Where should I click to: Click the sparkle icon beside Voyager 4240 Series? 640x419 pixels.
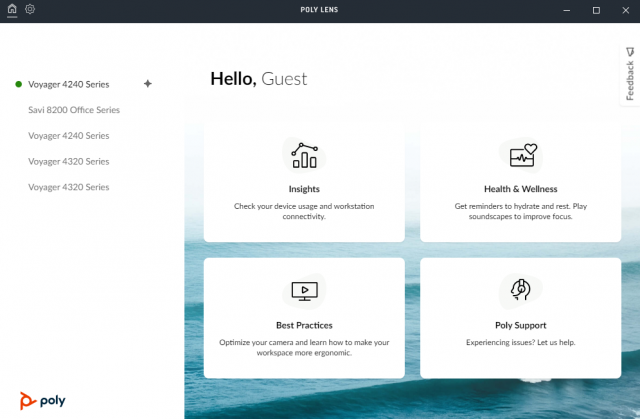148,84
